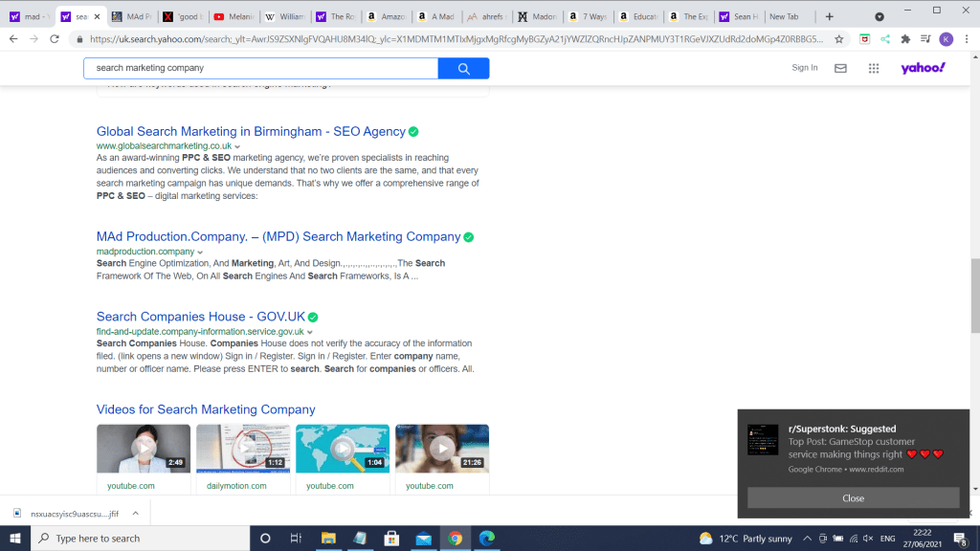This screenshot has height=551, width=980.
Task: Open a new browser tab with plus
Action: 829,16
